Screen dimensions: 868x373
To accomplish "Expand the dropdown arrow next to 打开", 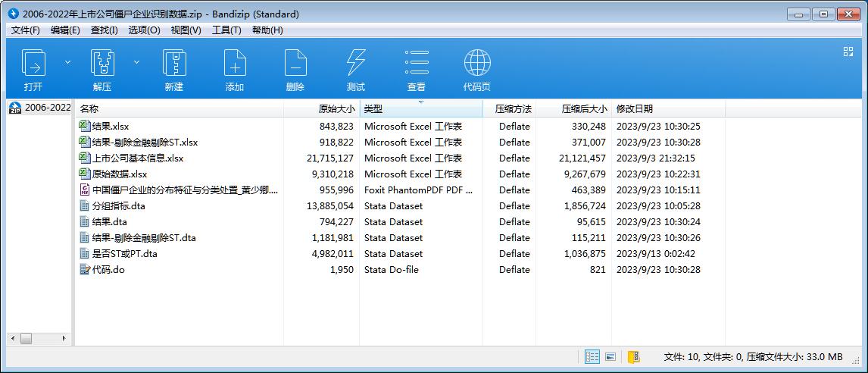I will pos(67,62).
